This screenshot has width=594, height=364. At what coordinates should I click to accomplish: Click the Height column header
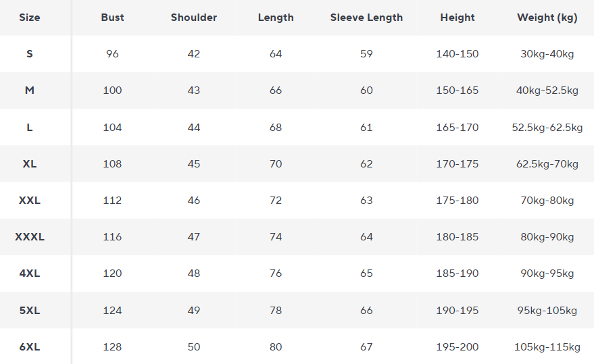(457, 18)
